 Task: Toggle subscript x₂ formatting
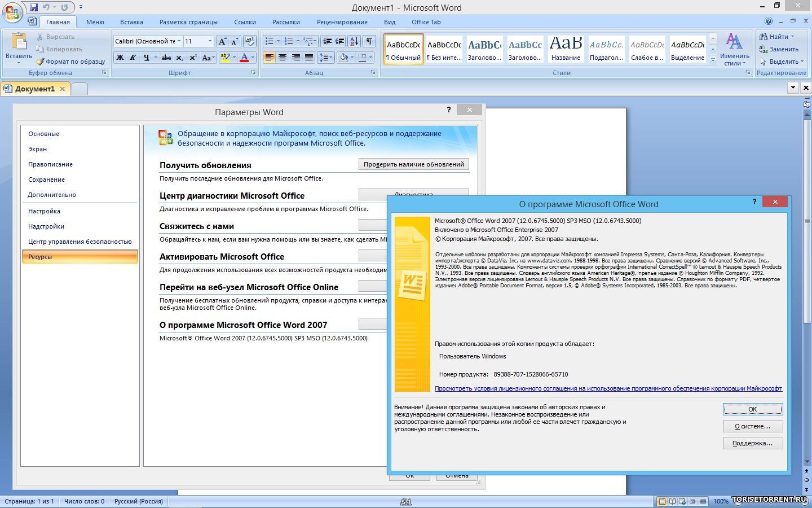click(180, 58)
